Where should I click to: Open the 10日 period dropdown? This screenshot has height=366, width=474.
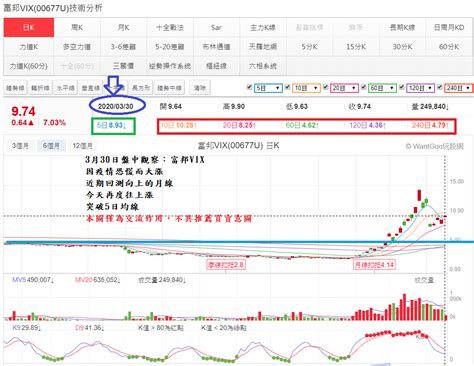[x=306, y=88]
